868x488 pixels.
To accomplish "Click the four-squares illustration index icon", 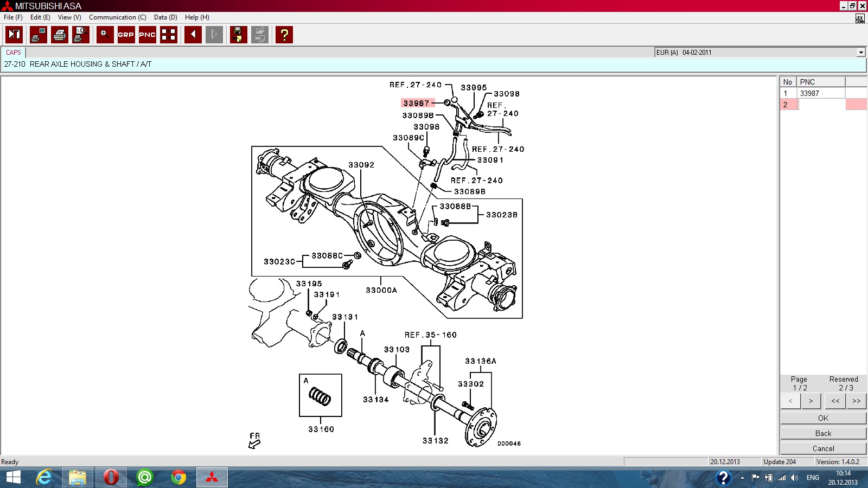I will click(169, 35).
